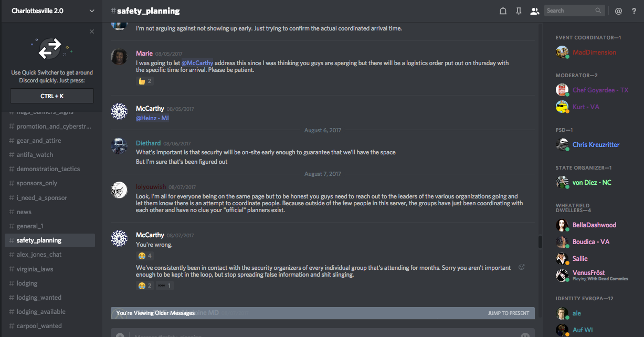644x337 pixels.
Task: Click McCarthy's avatar on the 'You're wrong.' message
Action: [x=119, y=238]
